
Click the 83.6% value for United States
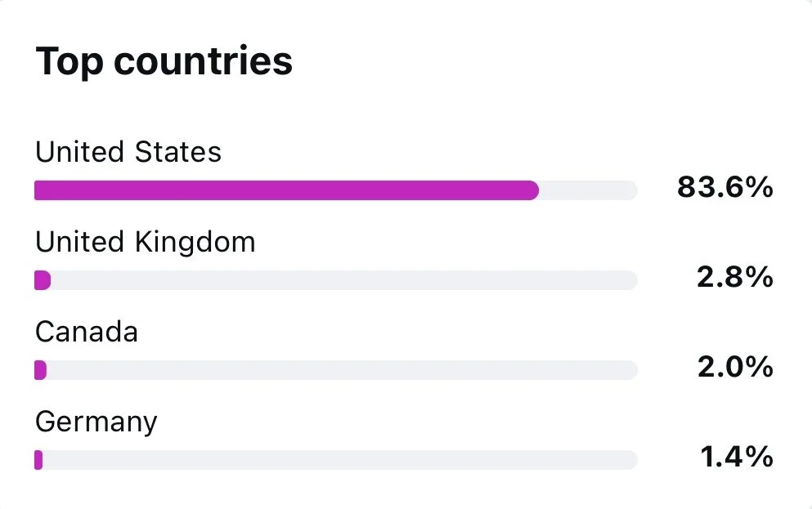click(725, 187)
